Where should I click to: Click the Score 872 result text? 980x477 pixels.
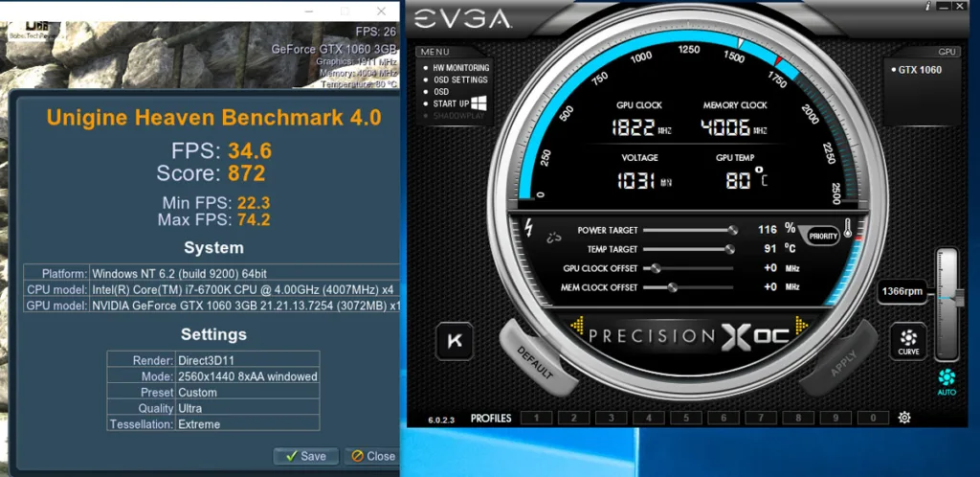tap(211, 173)
